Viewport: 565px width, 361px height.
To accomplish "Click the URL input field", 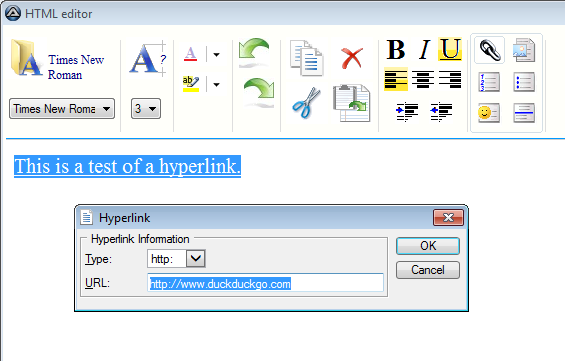I will 266,283.
